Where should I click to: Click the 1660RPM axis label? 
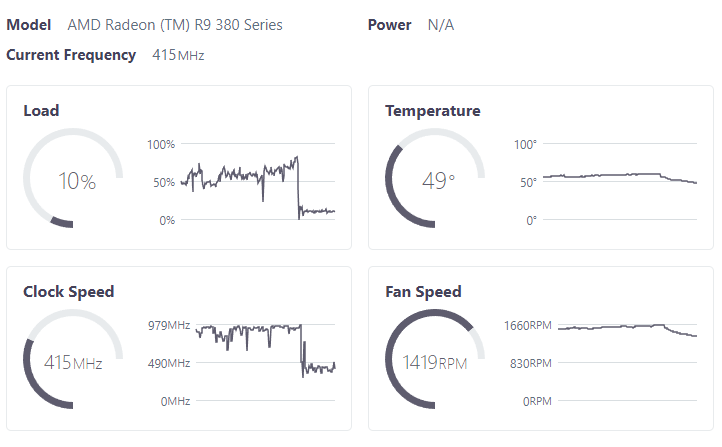pos(527,326)
